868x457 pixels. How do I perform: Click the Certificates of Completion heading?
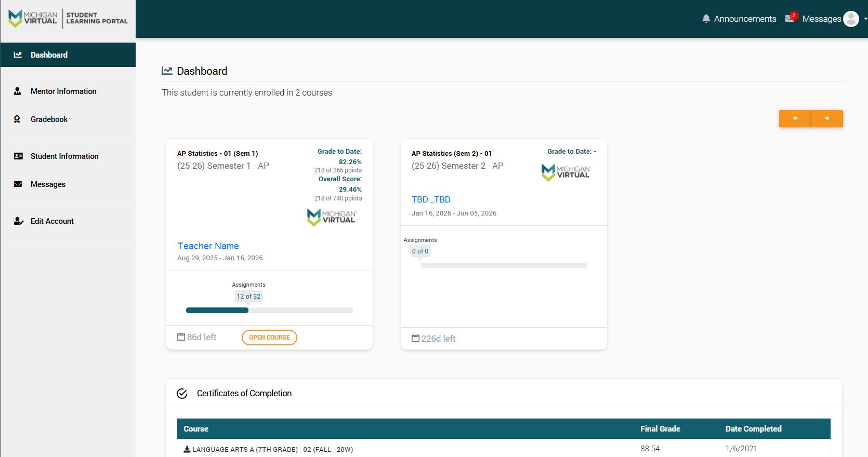click(x=244, y=393)
